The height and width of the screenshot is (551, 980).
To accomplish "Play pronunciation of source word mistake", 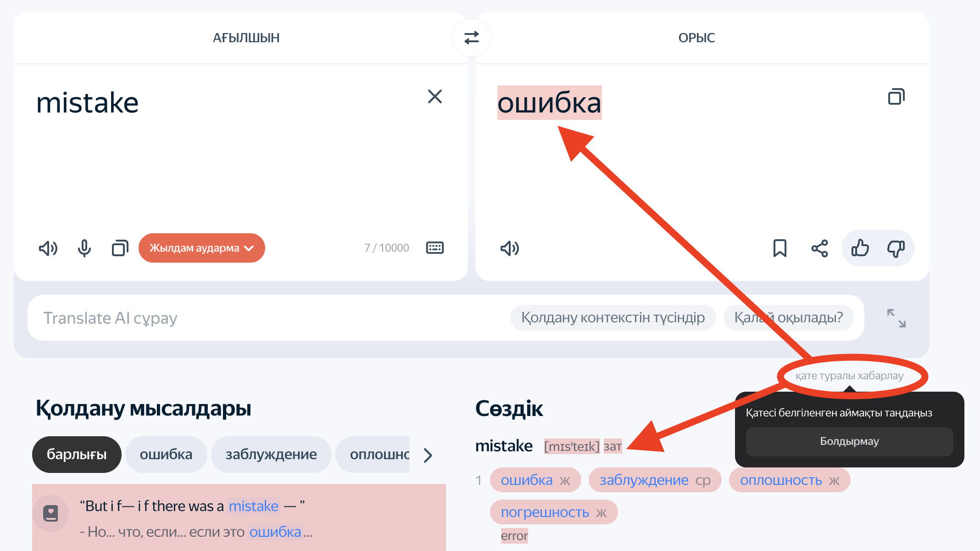I will click(48, 248).
